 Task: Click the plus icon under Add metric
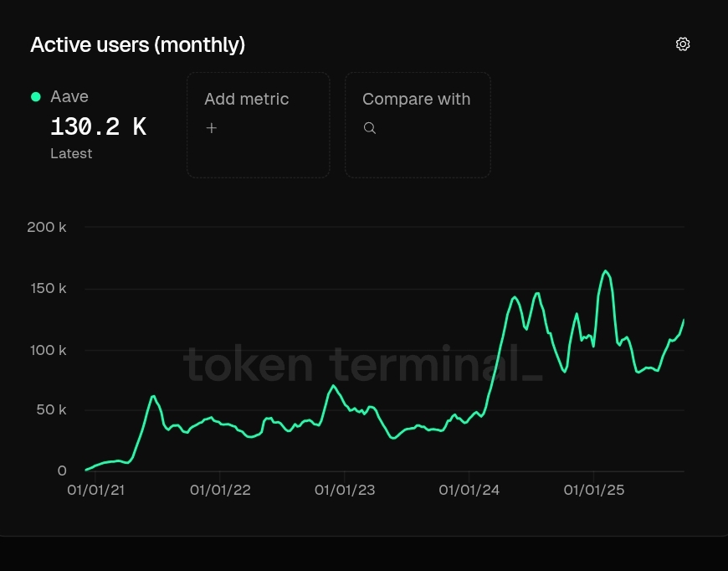pos(212,128)
